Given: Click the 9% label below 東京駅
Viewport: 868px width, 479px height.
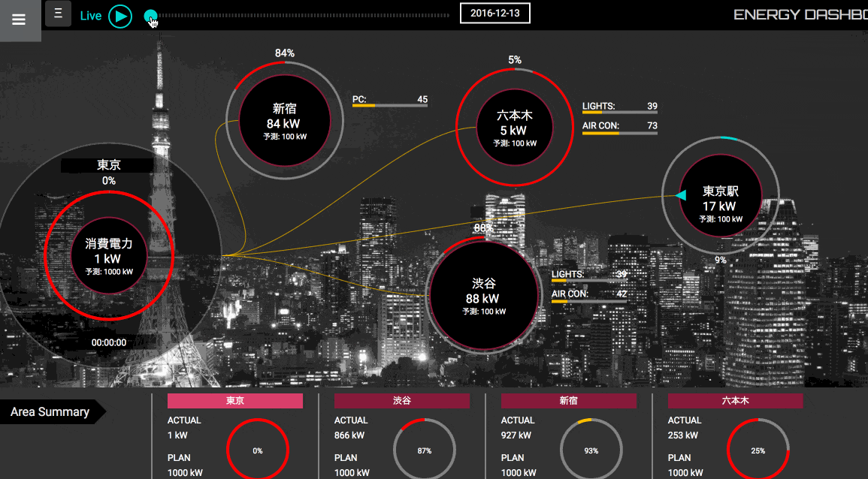Looking at the screenshot, I should pos(720,260).
